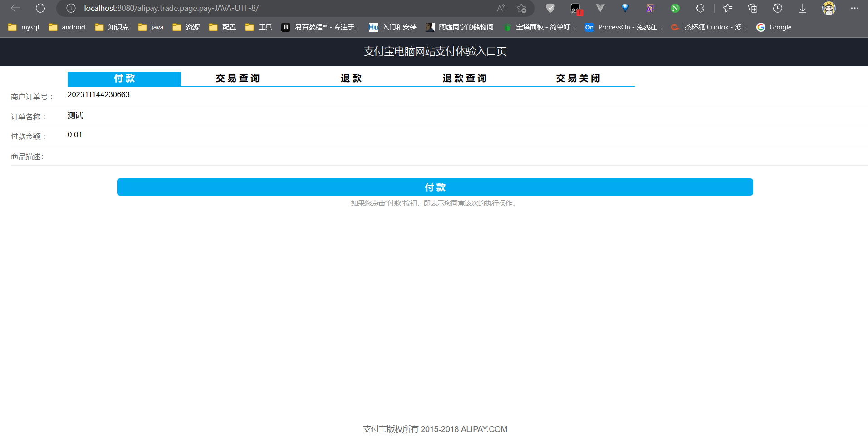Submit with the wide blue 付款 button
Image resolution: width=868 pixels, height=437 pixels.
coord(435,187)
